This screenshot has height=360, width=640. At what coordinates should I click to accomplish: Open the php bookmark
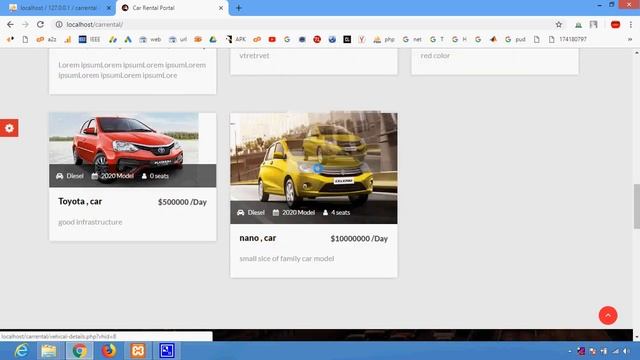384,39
